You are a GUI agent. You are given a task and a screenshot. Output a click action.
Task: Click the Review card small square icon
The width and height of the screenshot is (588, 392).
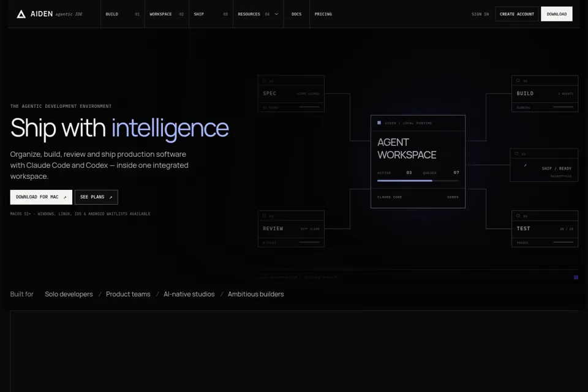coord(264,216)
